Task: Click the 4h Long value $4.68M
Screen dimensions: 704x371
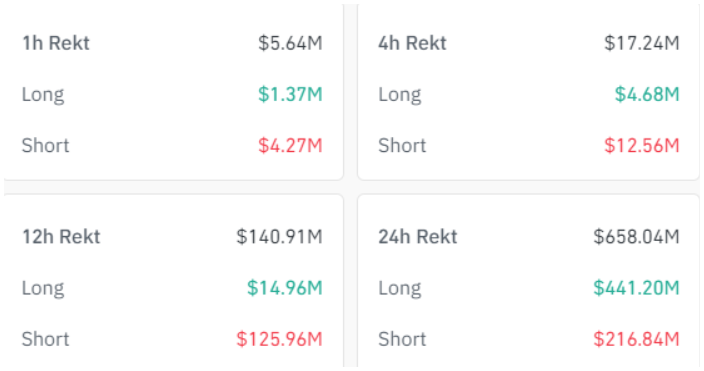Action: pyautogui.click(x=647, y=94)
